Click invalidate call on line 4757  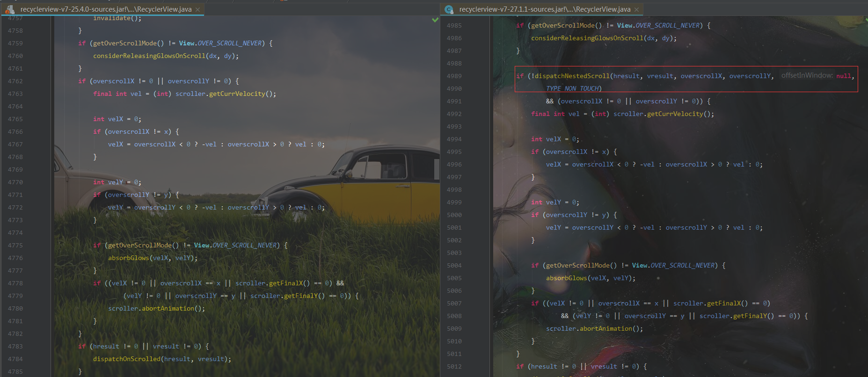(117, 18)
